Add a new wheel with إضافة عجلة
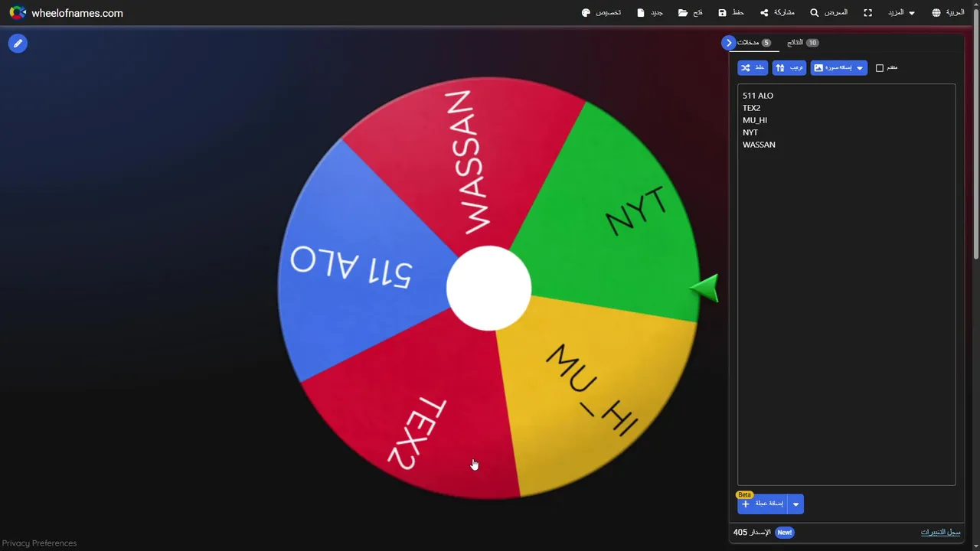This screenshot has width=980, height=551. pyautogui.click(x=763, y=504)
